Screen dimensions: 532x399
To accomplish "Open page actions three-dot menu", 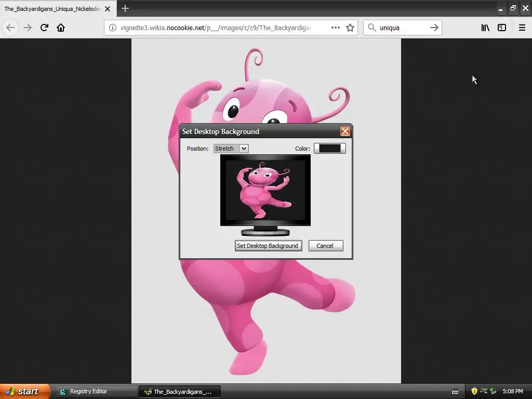I will 335,28.
